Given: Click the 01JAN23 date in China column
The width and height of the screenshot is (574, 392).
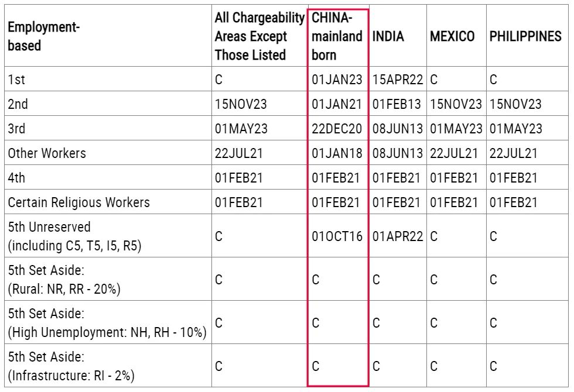Looking at the screenshot, I should pyautogui.click(x=337, y=80).
